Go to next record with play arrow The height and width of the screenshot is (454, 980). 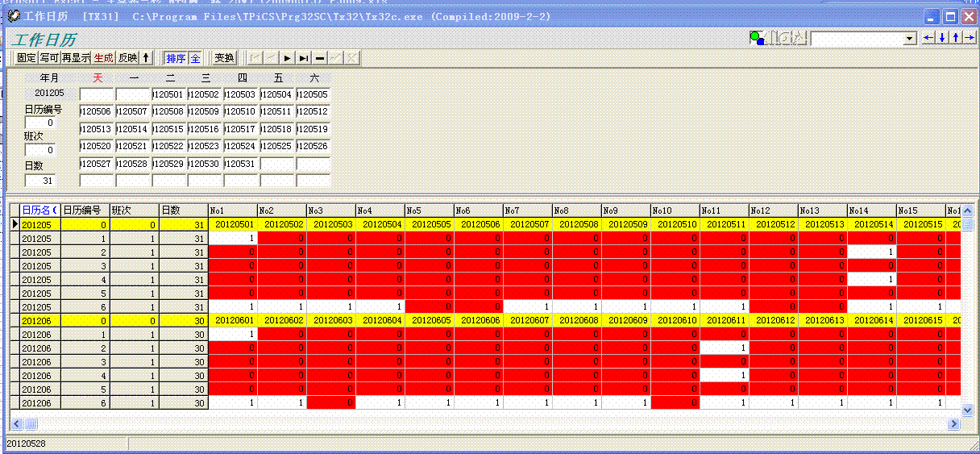tap(288, 58)
